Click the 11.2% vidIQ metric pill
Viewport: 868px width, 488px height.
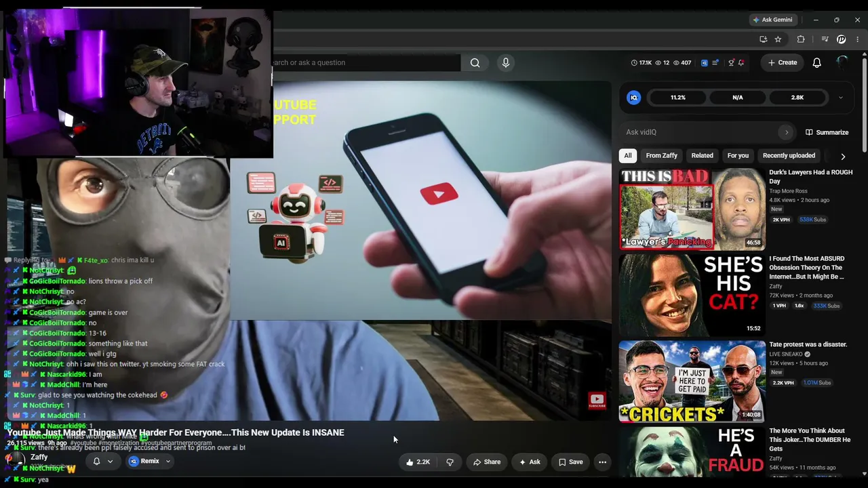coord(678,98)
